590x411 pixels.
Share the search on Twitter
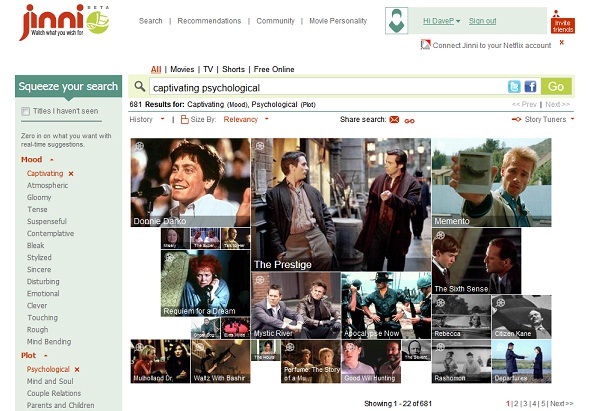[x=514, y=87]
